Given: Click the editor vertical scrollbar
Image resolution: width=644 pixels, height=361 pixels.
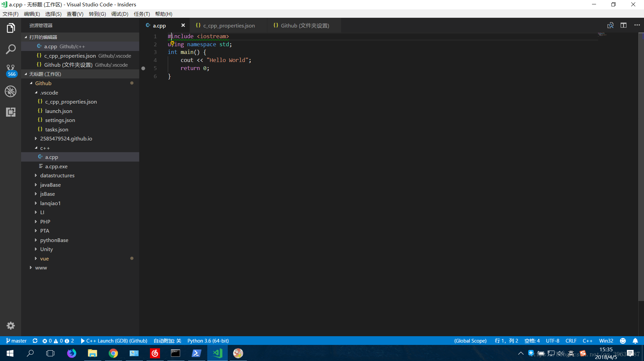Looking at the screenshot, I should [641, 167].
